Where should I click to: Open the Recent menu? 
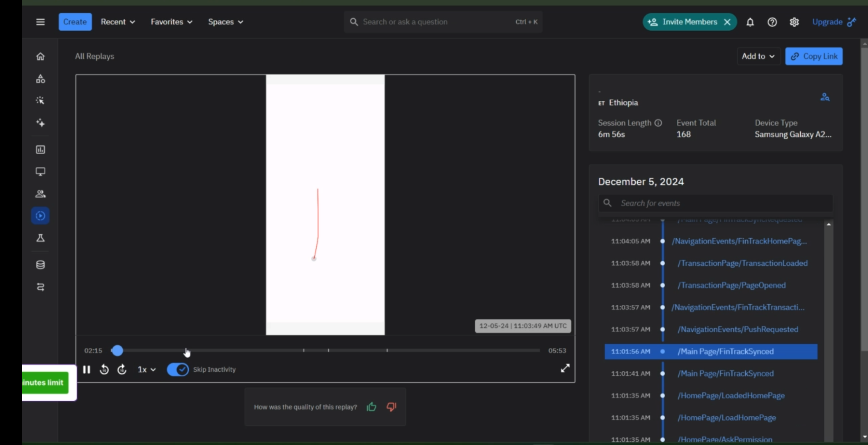118,22
